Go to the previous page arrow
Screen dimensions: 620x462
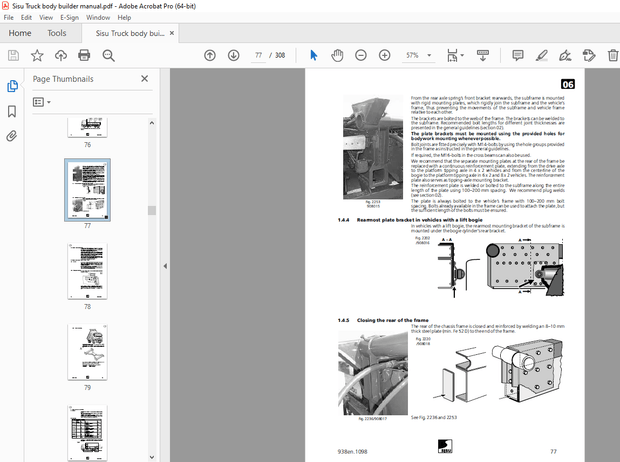click(209, 55)
